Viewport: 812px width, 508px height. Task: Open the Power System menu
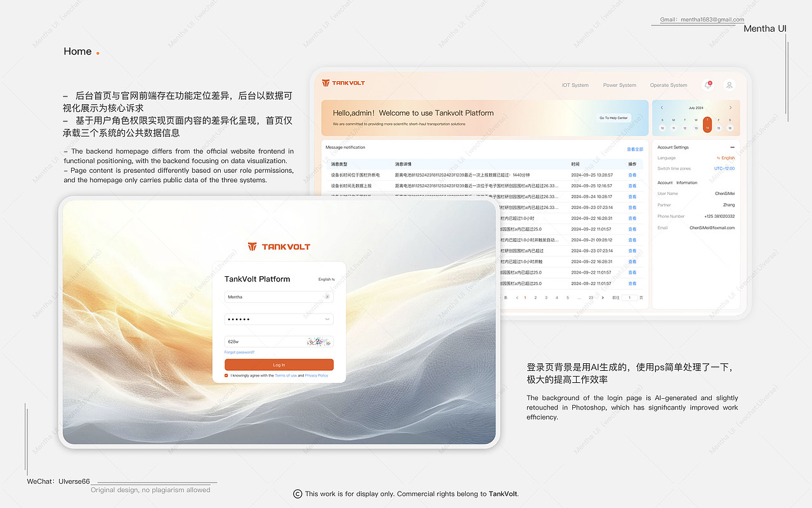coord(620,85)
